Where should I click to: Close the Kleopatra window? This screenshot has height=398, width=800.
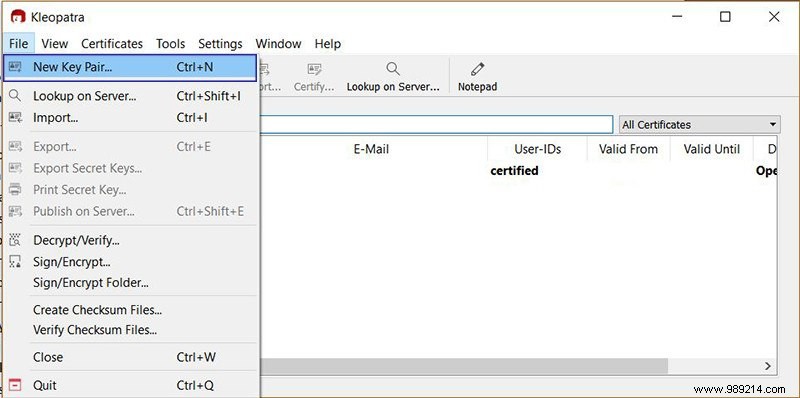773,17
